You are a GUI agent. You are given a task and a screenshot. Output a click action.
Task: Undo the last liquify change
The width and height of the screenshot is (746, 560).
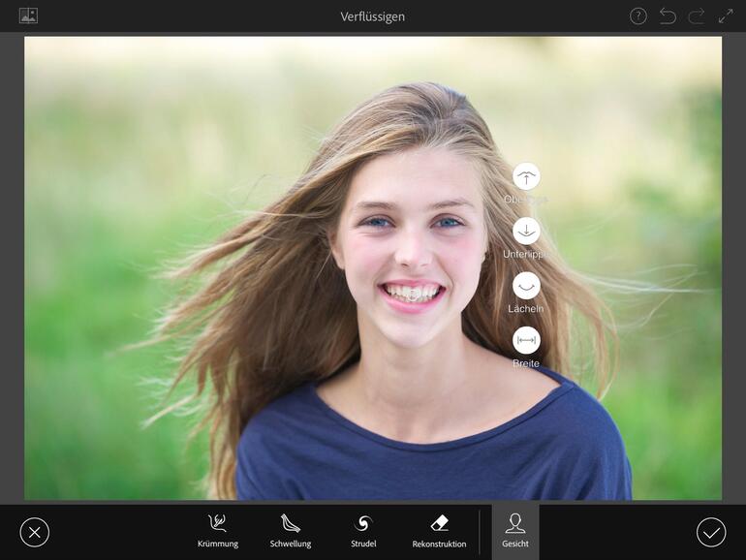668,16
